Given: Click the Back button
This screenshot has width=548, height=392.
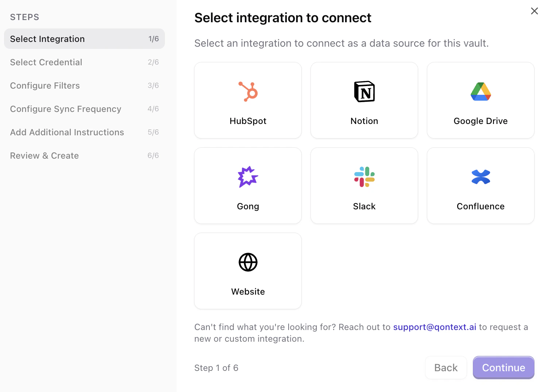Looking at the screenshot, I should pyautogui.click(x=446, y=368).
